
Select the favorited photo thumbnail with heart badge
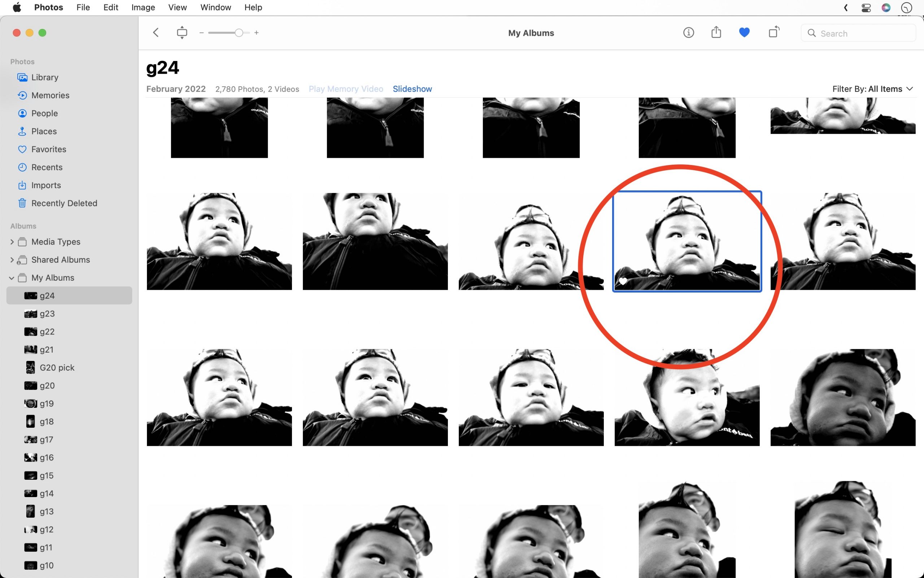[687, 241]
